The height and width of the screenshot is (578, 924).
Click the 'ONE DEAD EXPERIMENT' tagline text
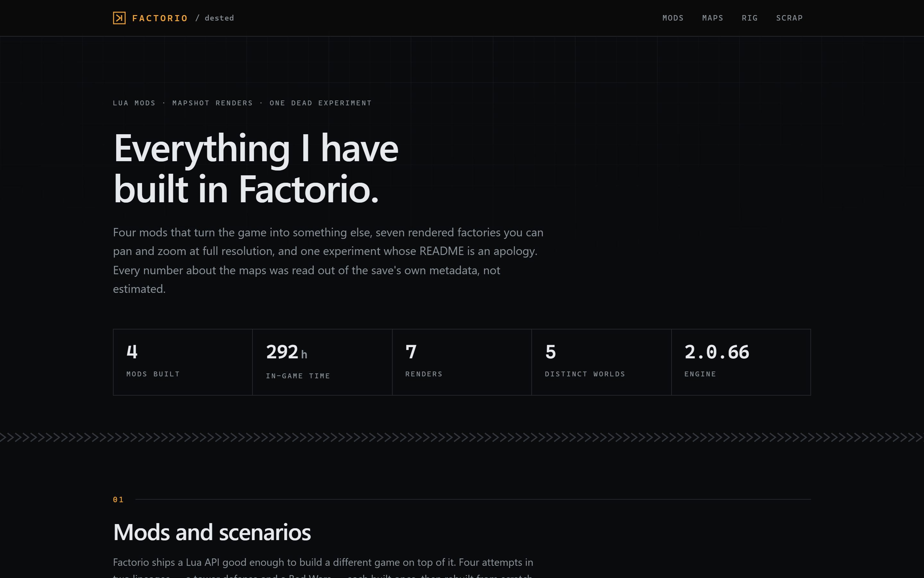320,103
